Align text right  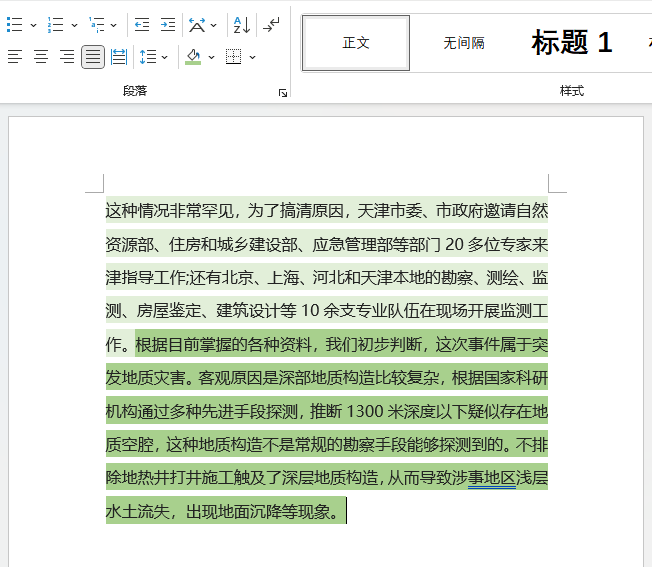(67, 57)
